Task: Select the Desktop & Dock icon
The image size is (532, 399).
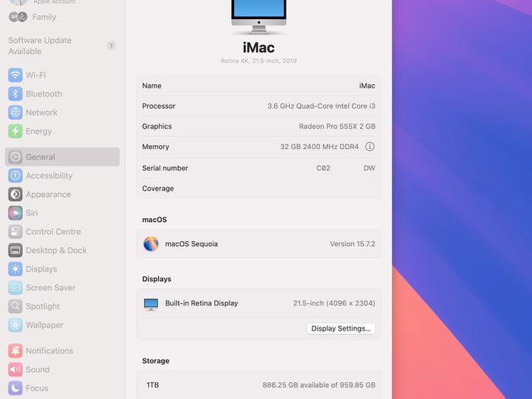Action: coord(15,250)
